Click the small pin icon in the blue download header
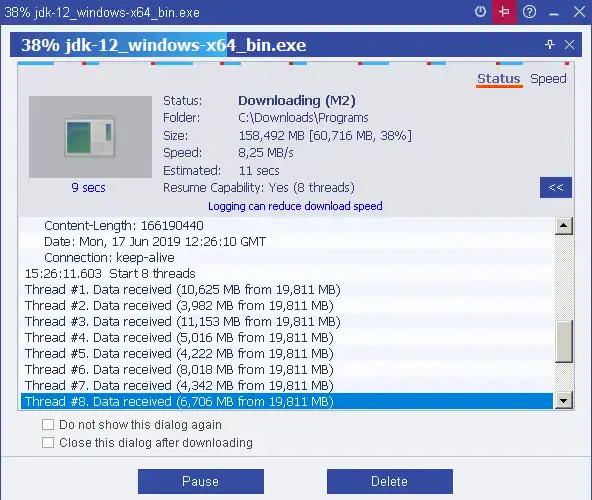This screenshot has height=500, width=592. (x=550, y=45)
